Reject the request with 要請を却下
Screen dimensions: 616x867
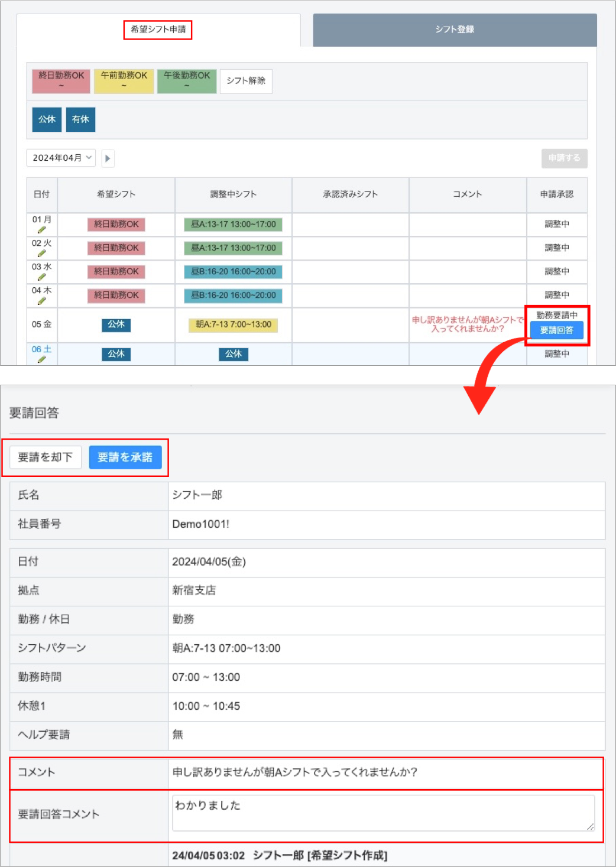(46, 457)
